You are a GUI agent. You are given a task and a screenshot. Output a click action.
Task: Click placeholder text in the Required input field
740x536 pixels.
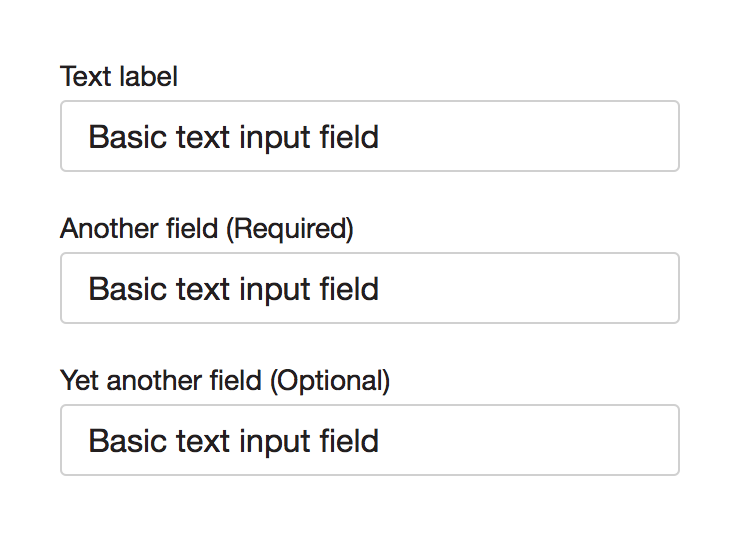(x=234, y=288)
